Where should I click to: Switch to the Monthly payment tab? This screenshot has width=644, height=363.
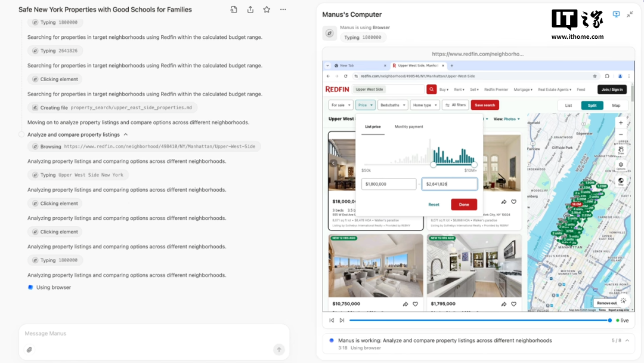point(408,127)
